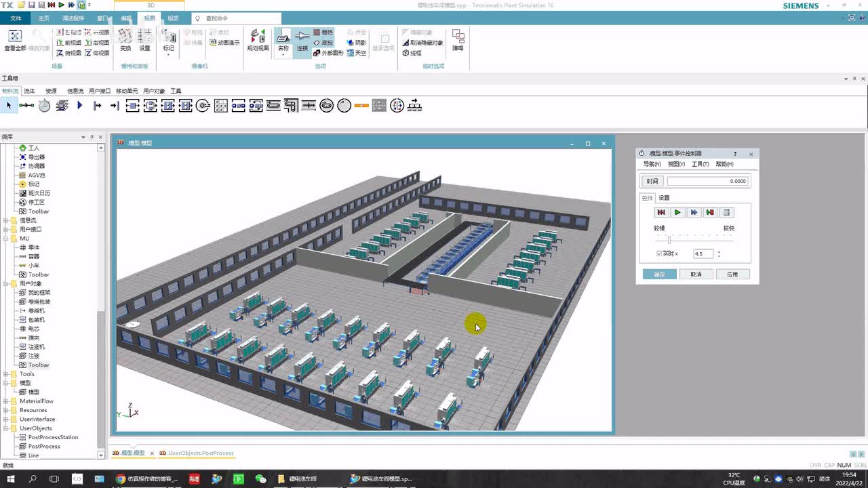The image size is (868, 488).
Task: Click the 确定 OK button
Action: pyautogui.click(x=659, y=274)
